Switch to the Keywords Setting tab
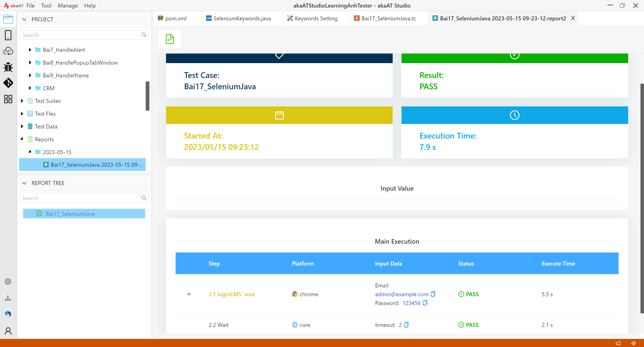644x347 pixels. click(x=316, y=18)
